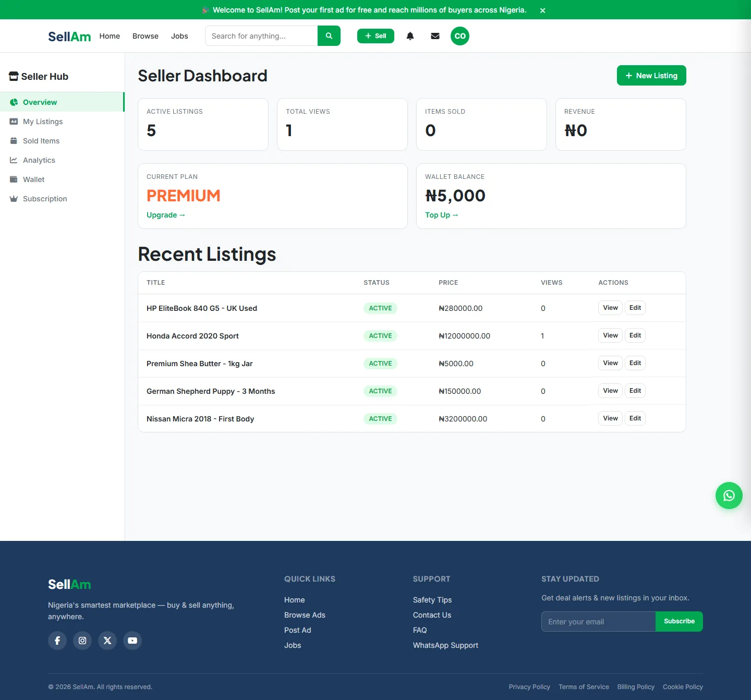The width and height of the screenshot is (751, 700).
Task: Open WhatsApp chat floating button
Action: [729, 496]
